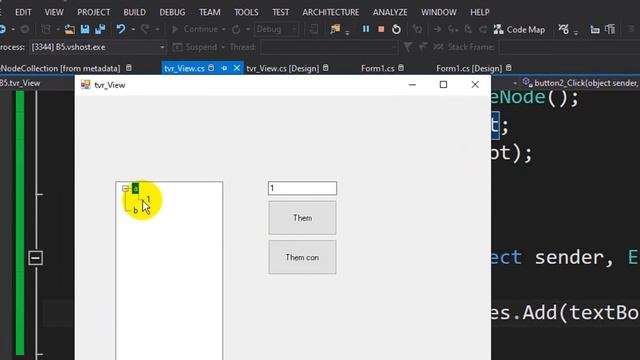
Task: Click the text box containing 1
Action: coord(302,188)
